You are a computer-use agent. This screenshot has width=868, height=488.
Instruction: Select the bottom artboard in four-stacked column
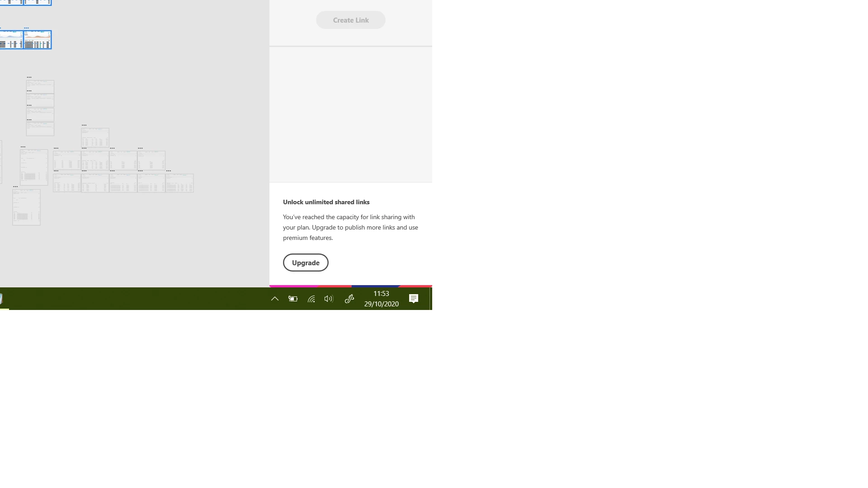(x=40, y=129)
